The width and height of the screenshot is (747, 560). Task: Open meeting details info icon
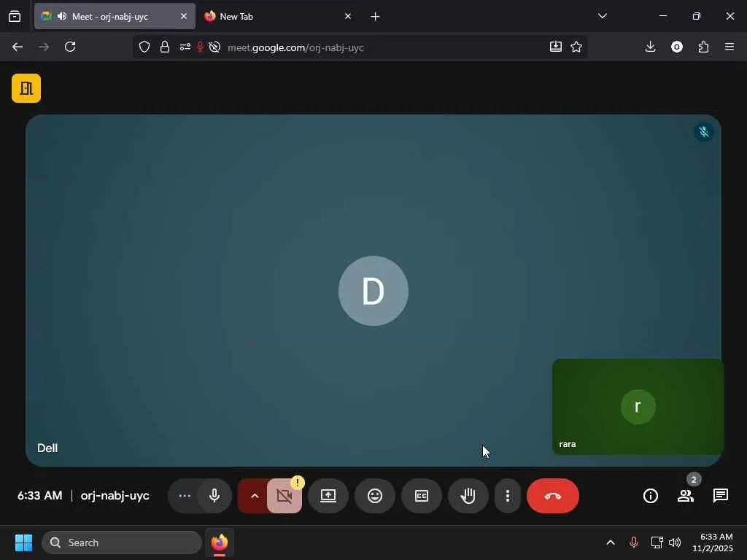[x=650, y=496]
